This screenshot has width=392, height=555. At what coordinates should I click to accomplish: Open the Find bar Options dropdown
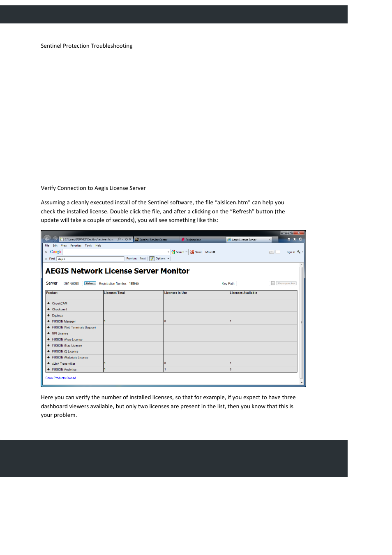click(162, 259)
